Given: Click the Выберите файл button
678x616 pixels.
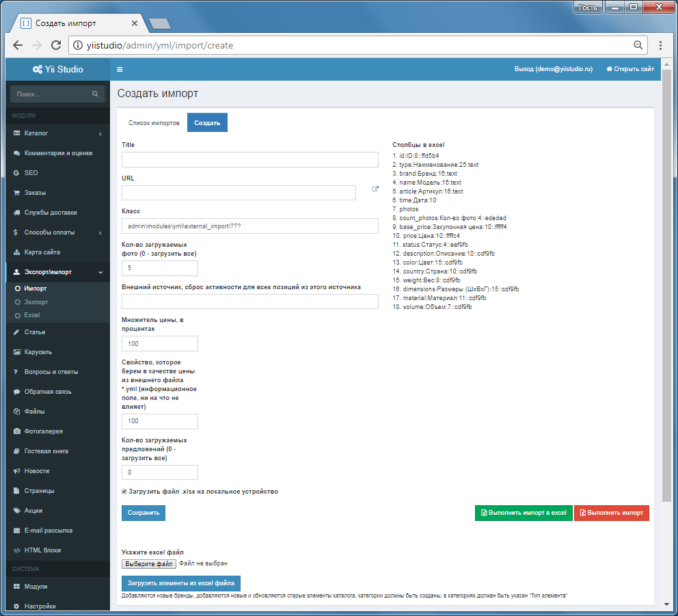Looking at the screenshot, I should [149, 563].
